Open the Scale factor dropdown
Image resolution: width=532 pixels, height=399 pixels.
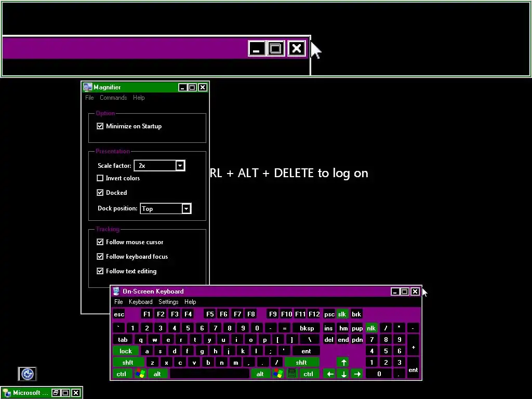(180, 166)
